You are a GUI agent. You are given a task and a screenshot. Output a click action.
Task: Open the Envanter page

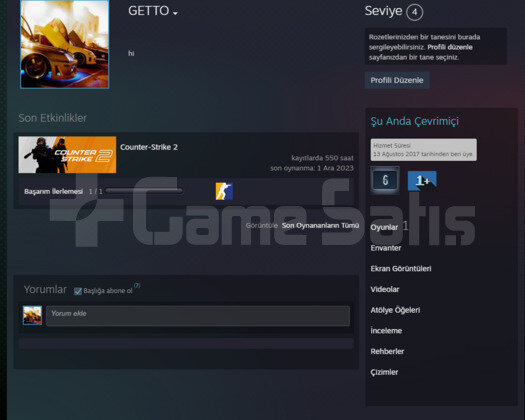coord(386,248)
